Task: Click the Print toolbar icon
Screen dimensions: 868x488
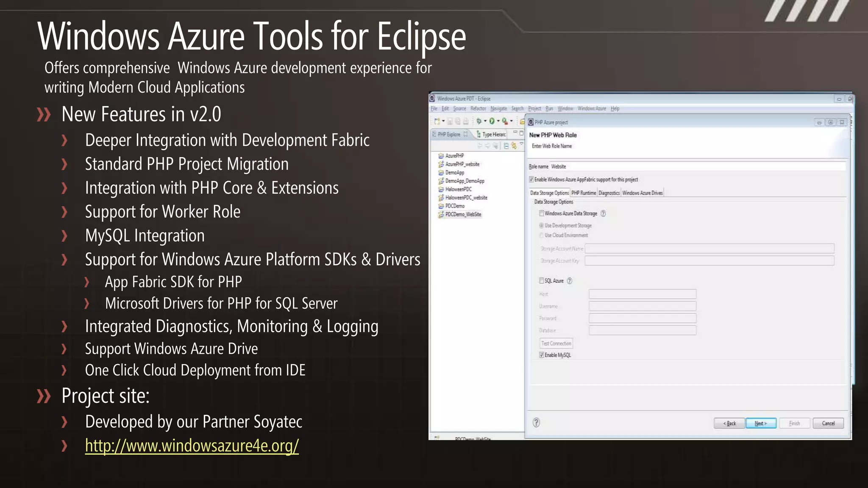Action: click(x=466, y=122)
